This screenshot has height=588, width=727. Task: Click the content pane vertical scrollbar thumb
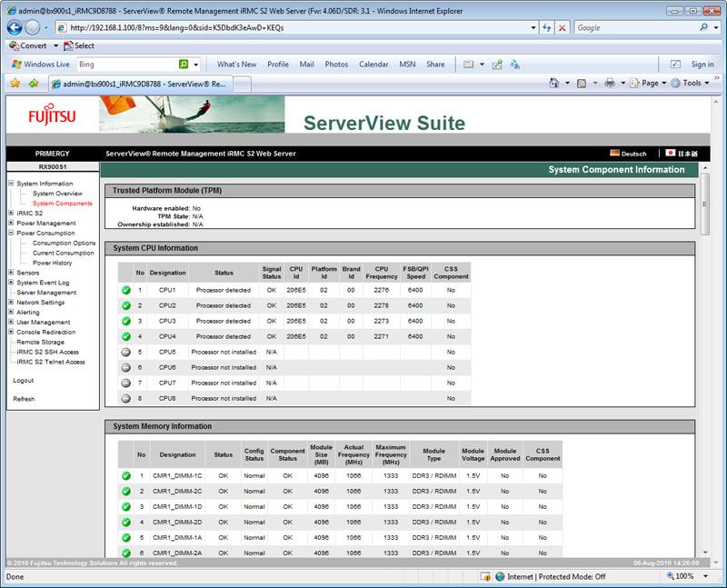[705, 204]
